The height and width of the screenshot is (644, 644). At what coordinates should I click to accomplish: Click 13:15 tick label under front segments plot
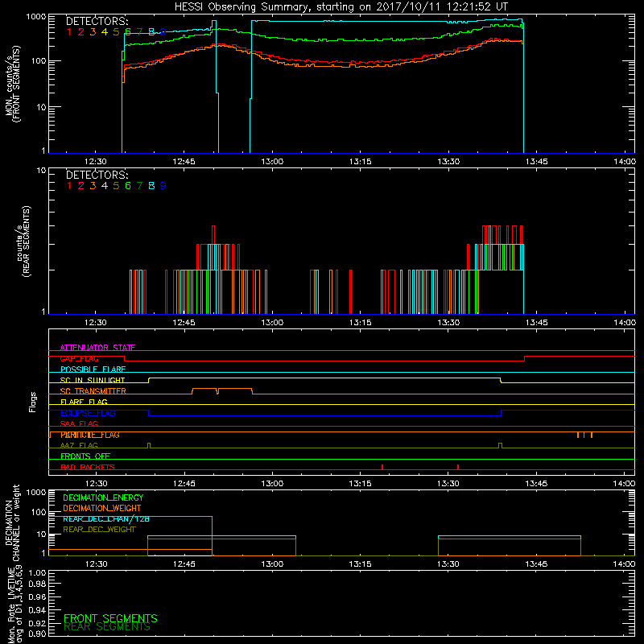pyautogui.click(x=360, y=162)
